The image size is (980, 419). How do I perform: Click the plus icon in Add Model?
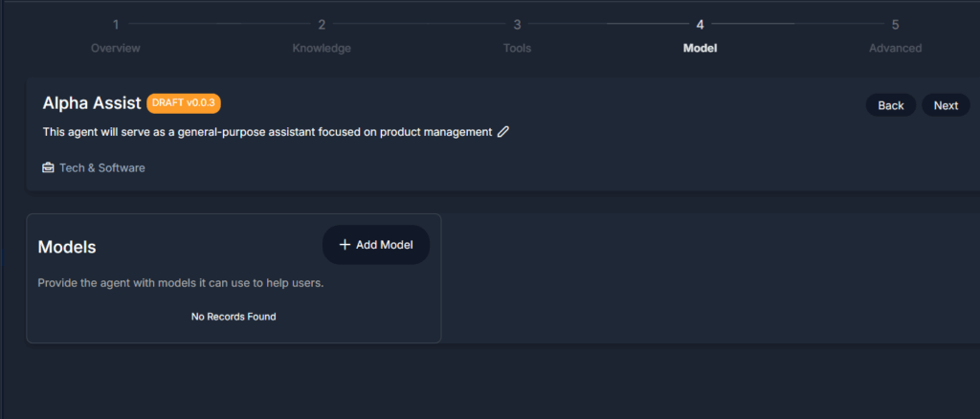pos(345,245)
